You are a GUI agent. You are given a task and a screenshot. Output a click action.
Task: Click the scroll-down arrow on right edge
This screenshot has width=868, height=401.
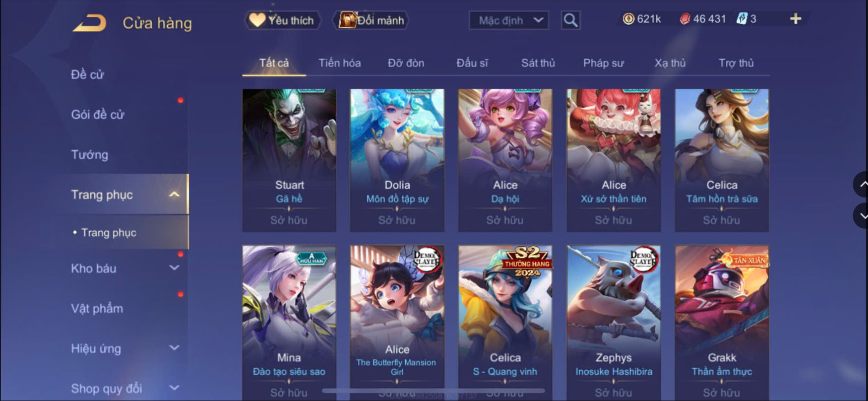click(x=862, y=216)
